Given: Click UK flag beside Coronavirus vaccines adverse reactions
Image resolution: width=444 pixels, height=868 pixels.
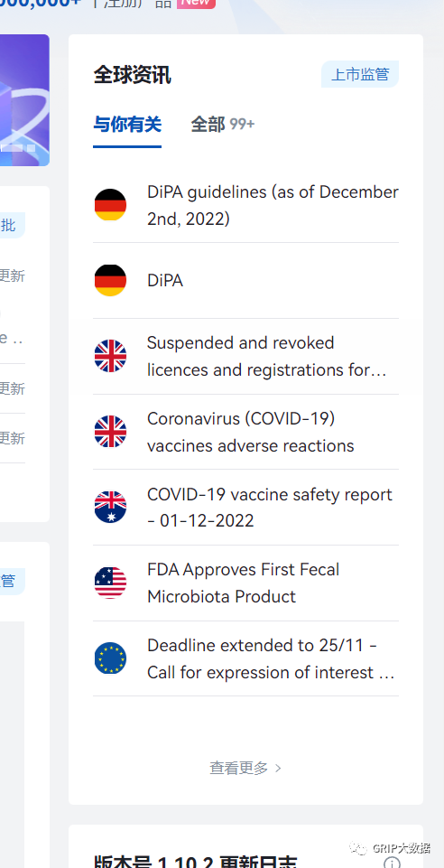Looking at the screenshot, I should click(x=110, y=431).
